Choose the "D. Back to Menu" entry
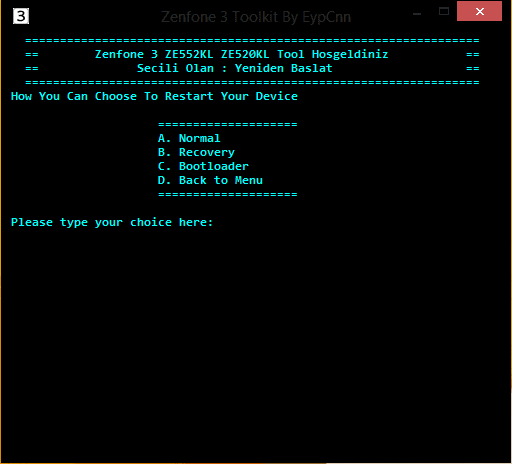Viewport: 512px width, 464px height. click(x=210, y=180)
